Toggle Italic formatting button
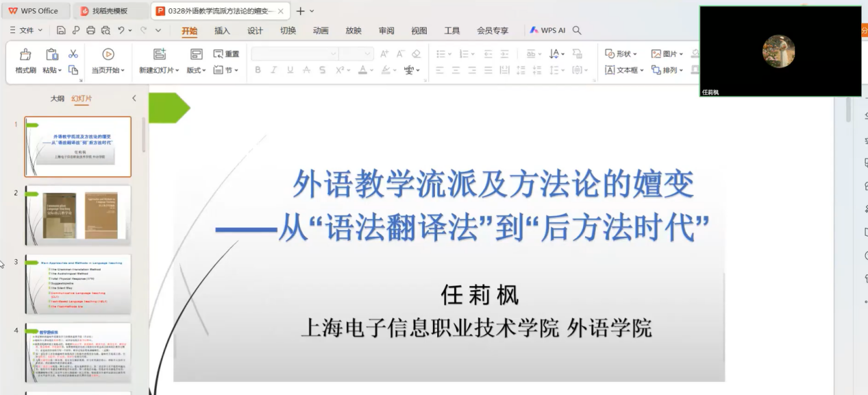Screen dimensions: 868x395 [x=273, y=70]
